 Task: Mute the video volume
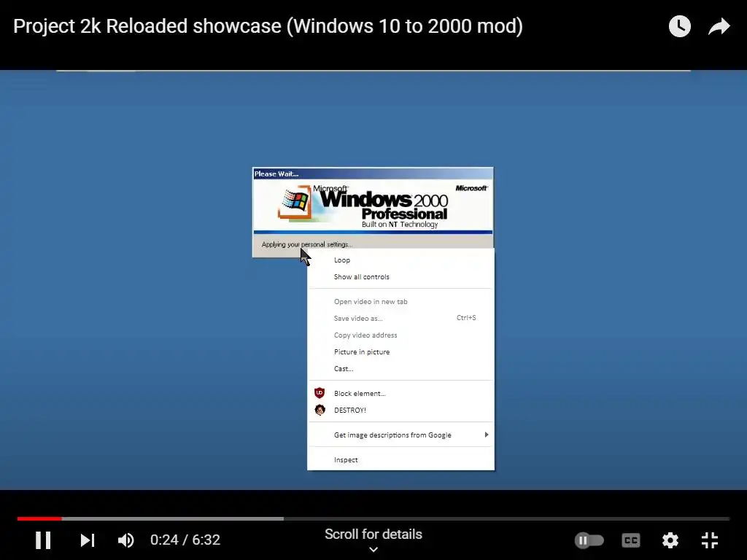126,540
